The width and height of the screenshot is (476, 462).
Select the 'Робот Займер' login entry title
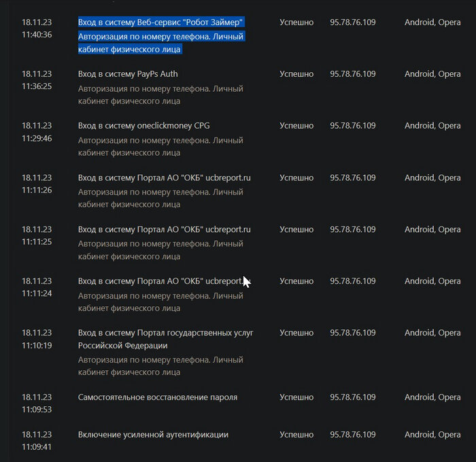click(x=160, y=22)
